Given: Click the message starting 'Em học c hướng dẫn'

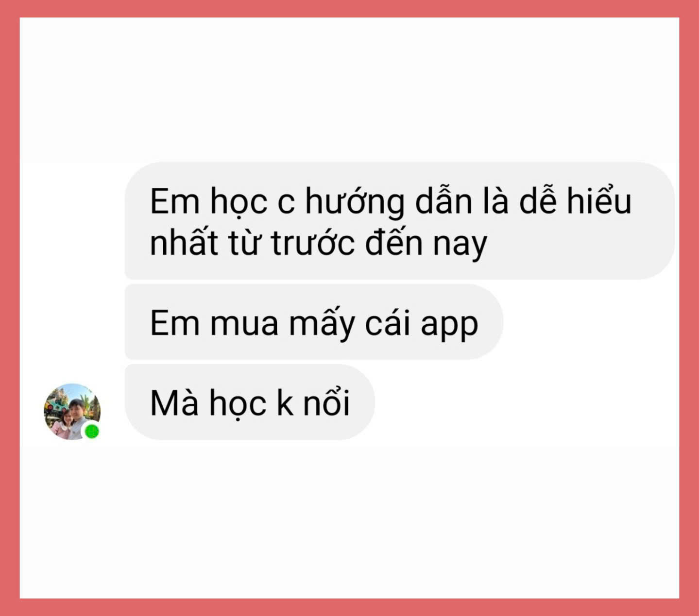Looking at the screenshot, I should pyautogui.click(x=400, y=221).
